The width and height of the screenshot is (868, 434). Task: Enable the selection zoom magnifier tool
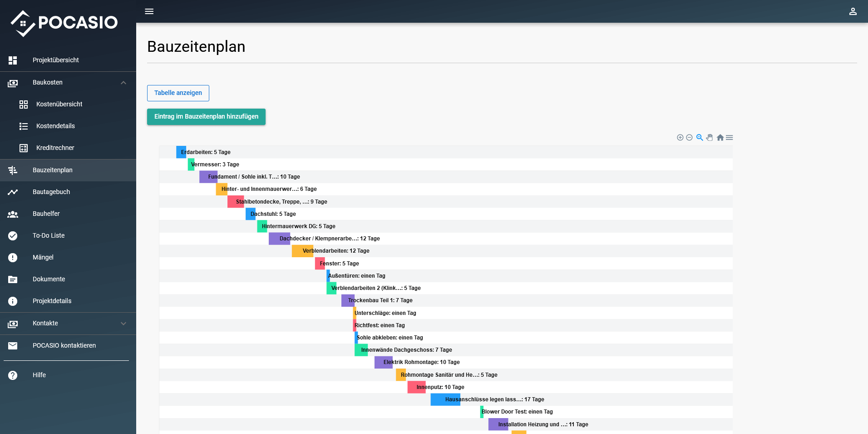pyautogui.click(x=700, y=138)
